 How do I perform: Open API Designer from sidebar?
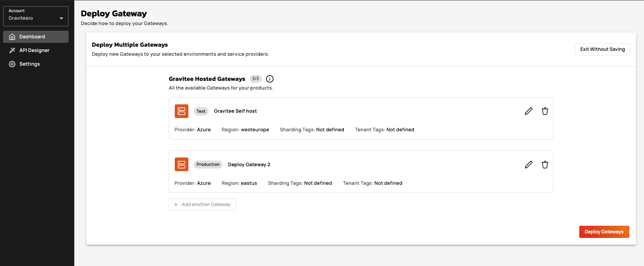pos(34,50)
